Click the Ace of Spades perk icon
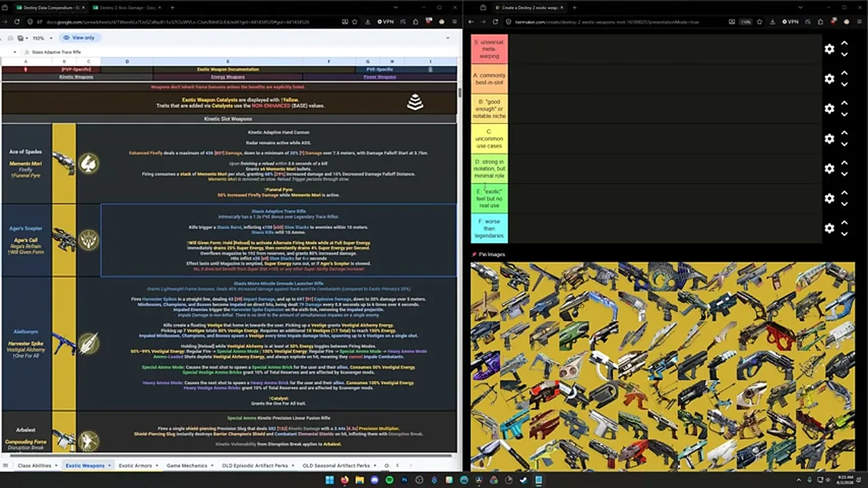 coord(89,163)
